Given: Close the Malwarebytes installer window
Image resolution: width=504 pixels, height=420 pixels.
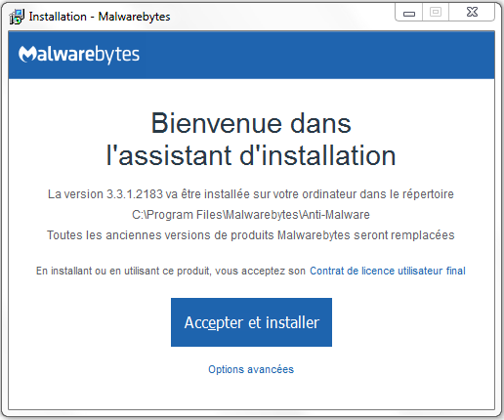Looking at the screenshot, I should click(472, 13).
